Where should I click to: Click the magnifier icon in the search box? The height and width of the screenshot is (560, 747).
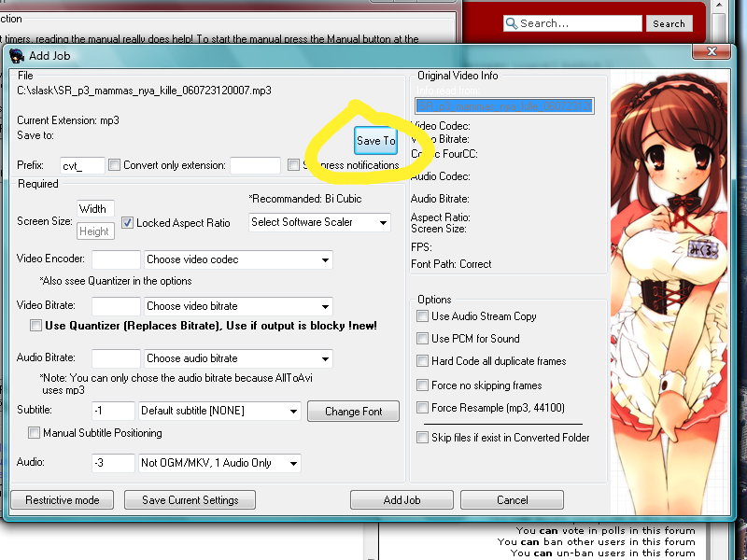point(511,23)
